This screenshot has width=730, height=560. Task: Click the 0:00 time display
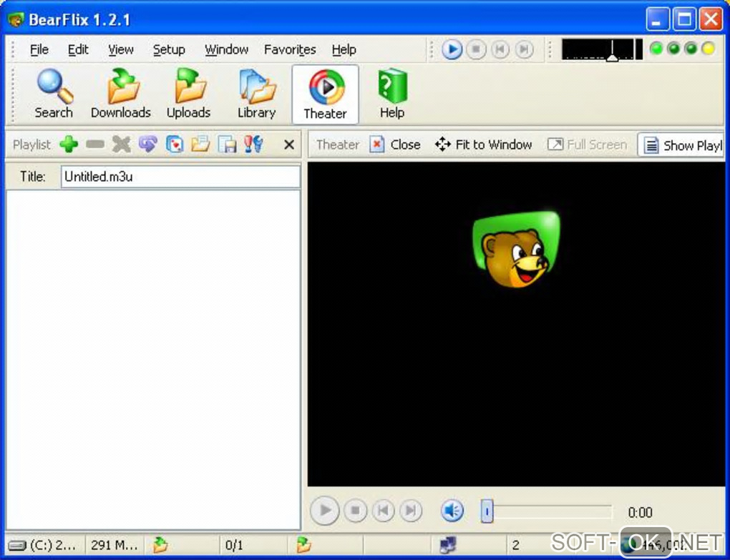640,513
